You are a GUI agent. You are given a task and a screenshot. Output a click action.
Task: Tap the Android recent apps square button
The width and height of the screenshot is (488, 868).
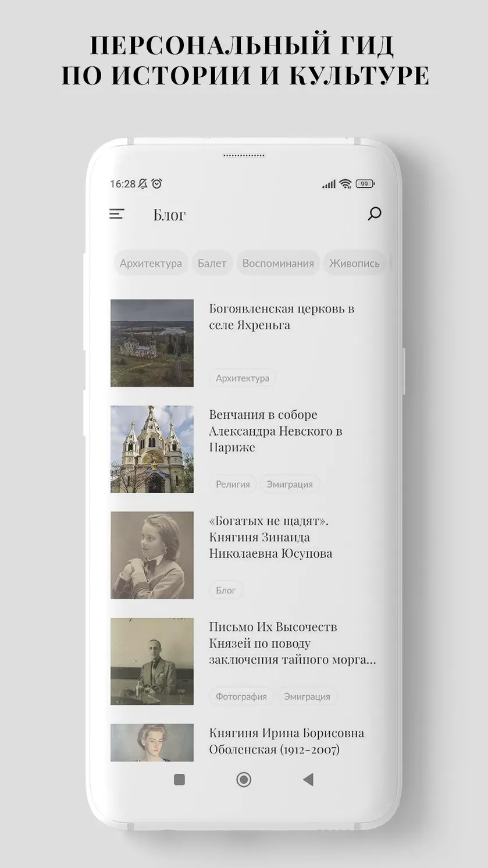click(179, 780)
